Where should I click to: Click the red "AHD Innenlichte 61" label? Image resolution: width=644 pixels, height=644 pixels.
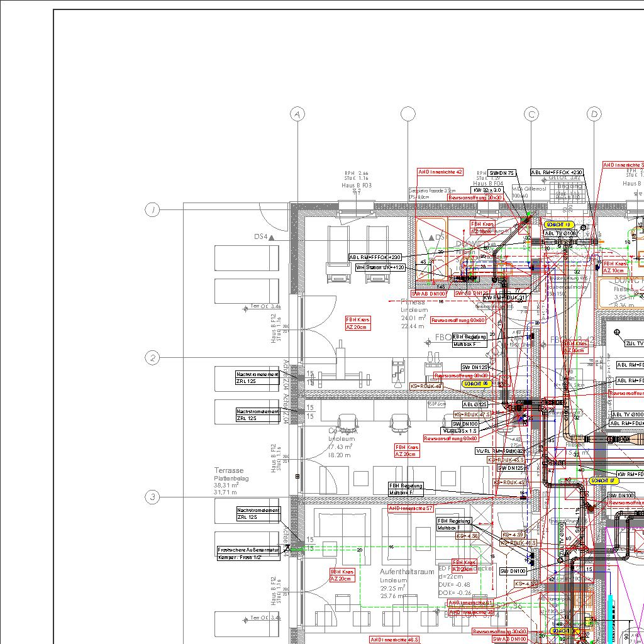pos(470,603)
